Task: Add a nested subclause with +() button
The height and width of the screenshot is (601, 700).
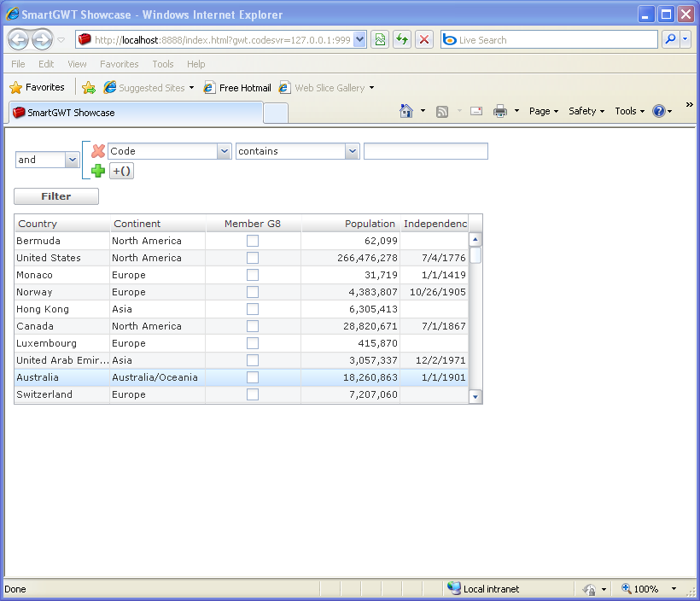Action: (x=121, y=171)
